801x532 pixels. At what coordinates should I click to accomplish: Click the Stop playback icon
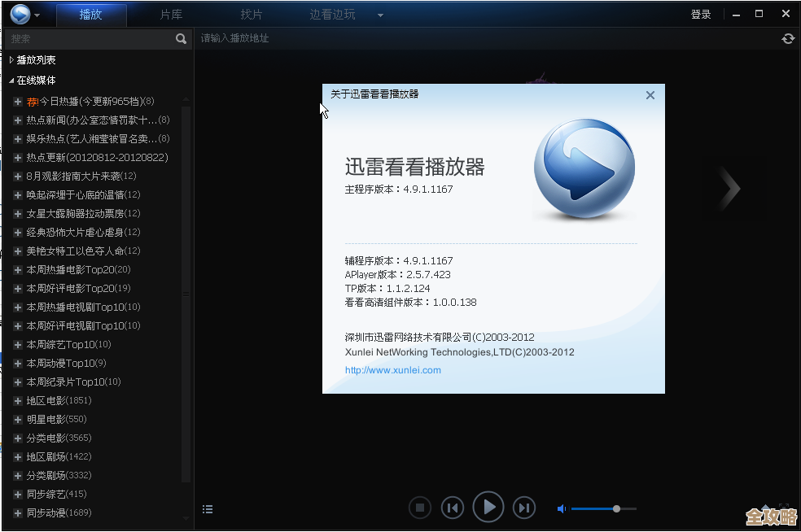tap(420, 507)
